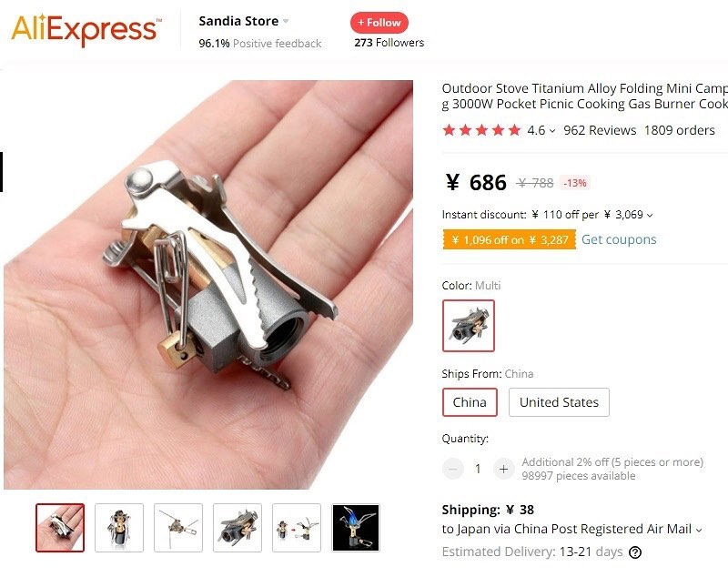Increase quantity with the plus button
728x577 pixels.
pos(503,469)
